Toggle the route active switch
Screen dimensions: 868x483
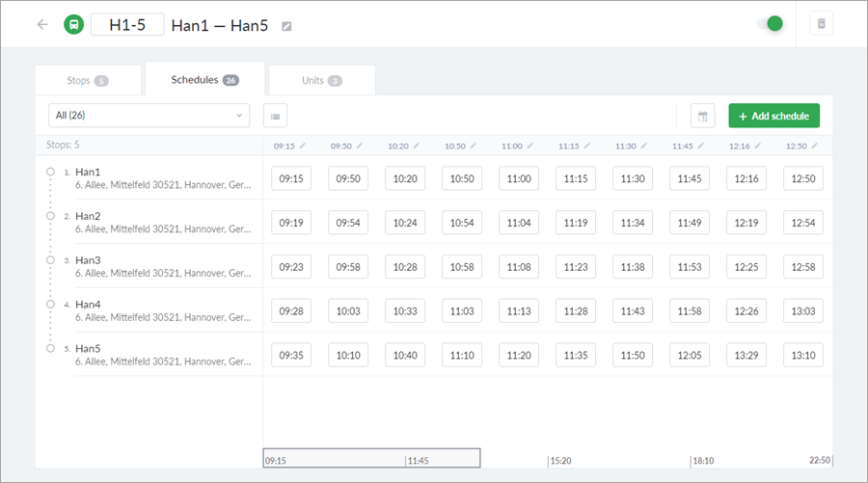pos(772,24)
